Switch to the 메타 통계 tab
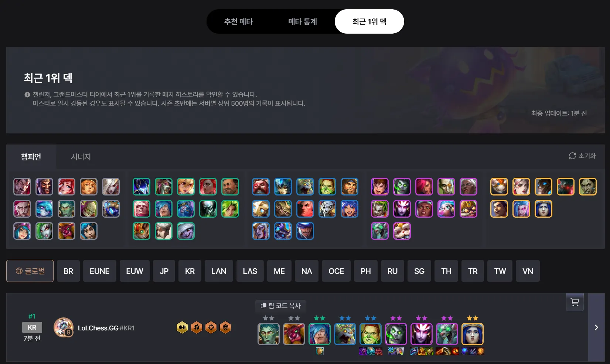This screenshot has width=610, height=364. (x=303, y=21)
